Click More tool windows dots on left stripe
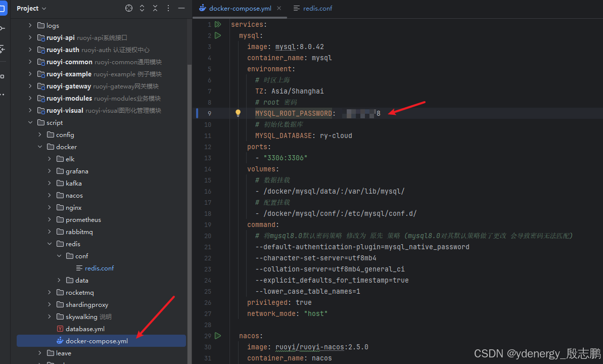603x364 pixels. [x=3, y=94]
